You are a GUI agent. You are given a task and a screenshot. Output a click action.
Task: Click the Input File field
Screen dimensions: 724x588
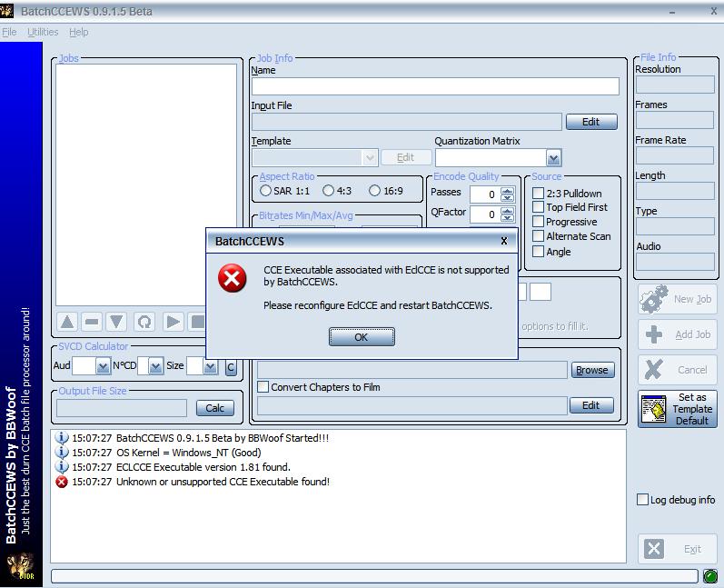407,122
